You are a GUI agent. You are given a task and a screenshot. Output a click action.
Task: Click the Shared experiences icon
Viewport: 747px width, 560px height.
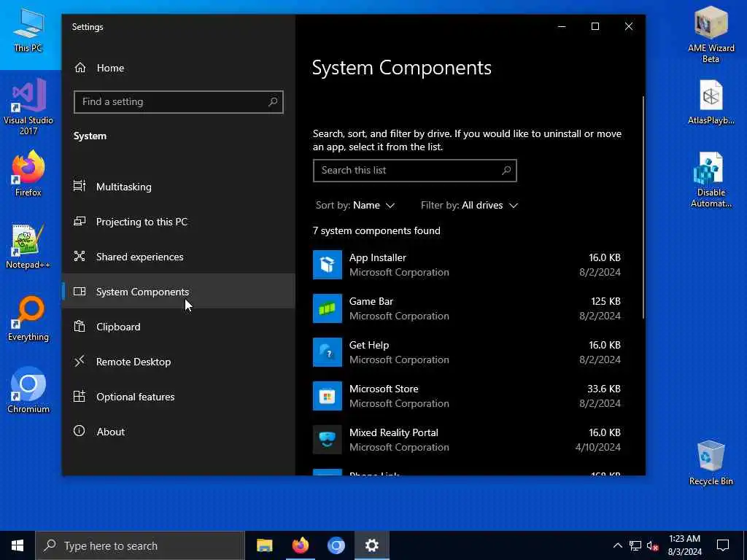click(x=80, y=256)
